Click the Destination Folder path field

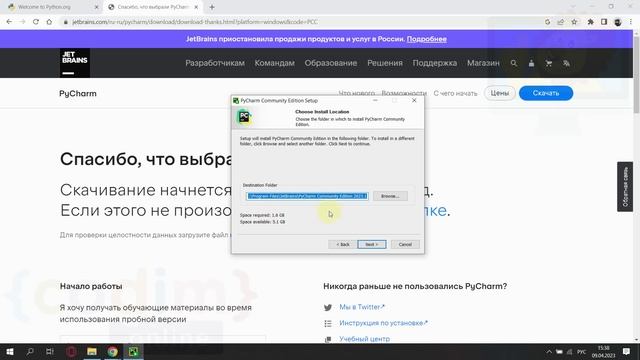click(307, 196)
